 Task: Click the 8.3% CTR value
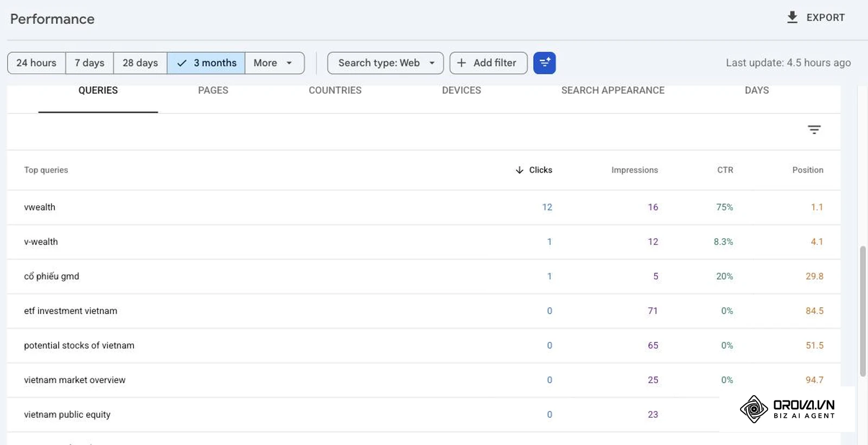click(x=723, y=242)
